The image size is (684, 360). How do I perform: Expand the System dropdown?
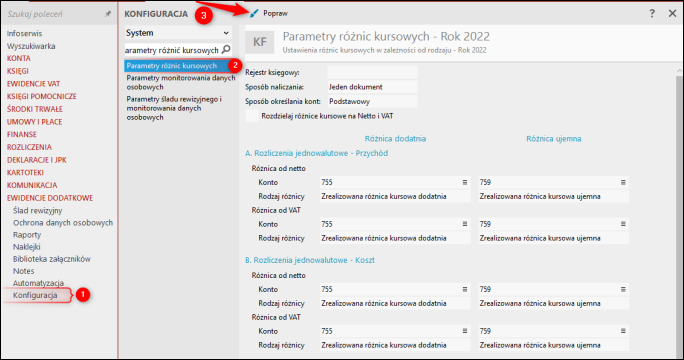178,33
